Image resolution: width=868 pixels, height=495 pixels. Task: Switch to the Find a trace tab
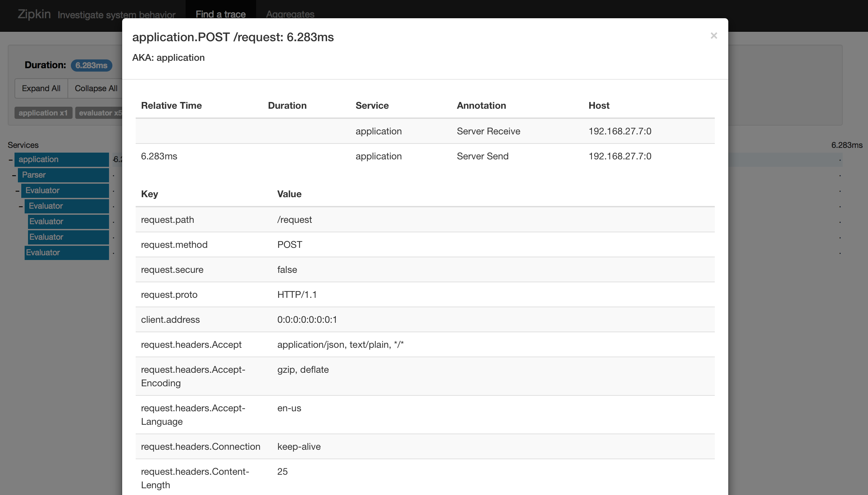[220, 14]
